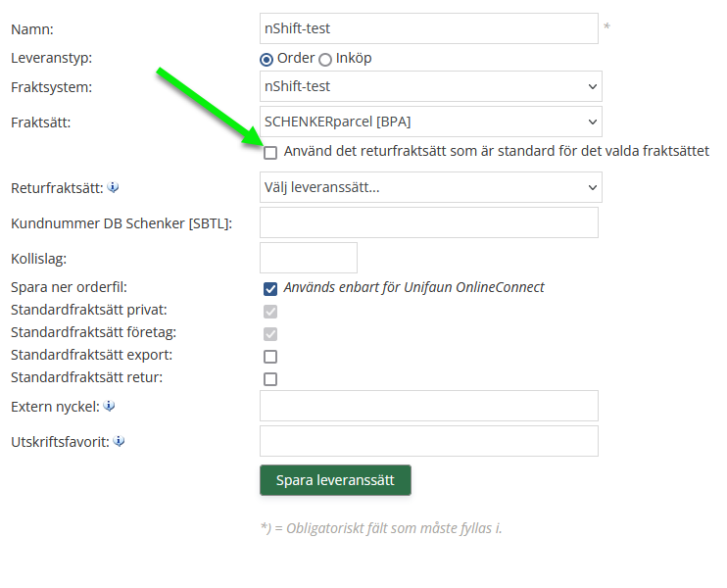727x588 pixels.
Task: Click the Standardfraktsätt företag checkbox
Action: click(270, 334)
